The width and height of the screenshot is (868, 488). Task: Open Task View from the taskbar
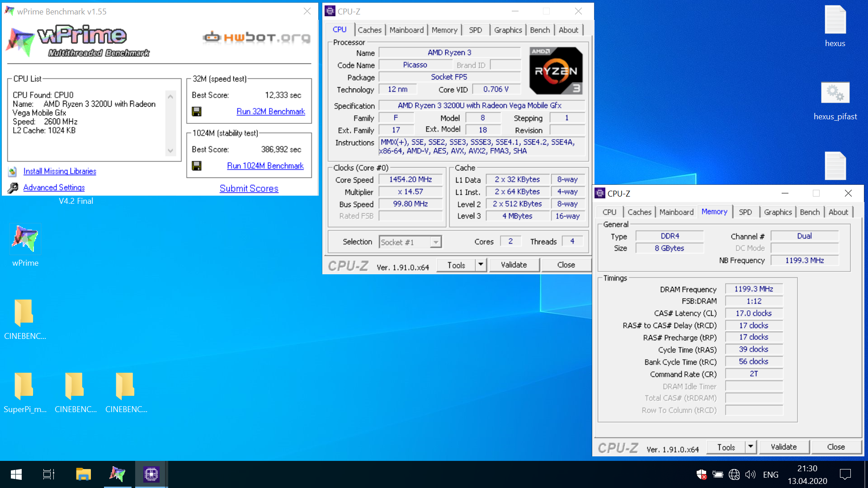click(49, 474)
